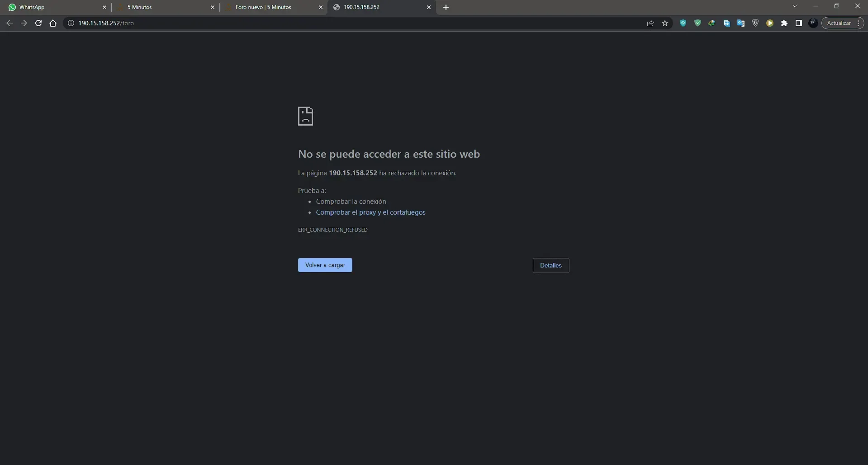The height and width of the screenshot is (465, 868).
Task: Click the sad page error icon
Action: [305, 116]
